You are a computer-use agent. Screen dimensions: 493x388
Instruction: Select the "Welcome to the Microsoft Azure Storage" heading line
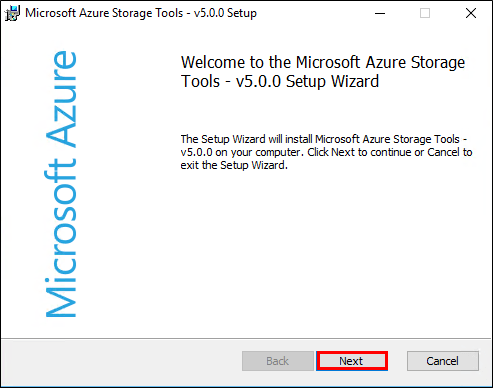click(x=323, y=63)
